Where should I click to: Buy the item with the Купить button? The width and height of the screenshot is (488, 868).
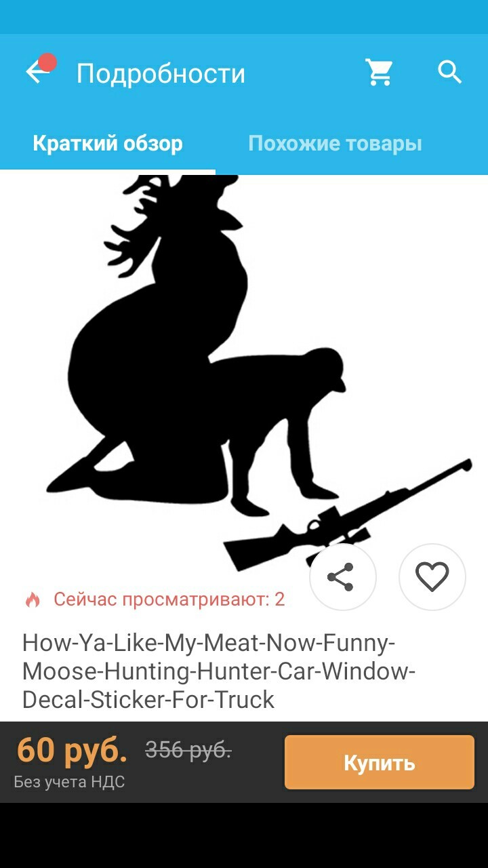tap(380, 762)
